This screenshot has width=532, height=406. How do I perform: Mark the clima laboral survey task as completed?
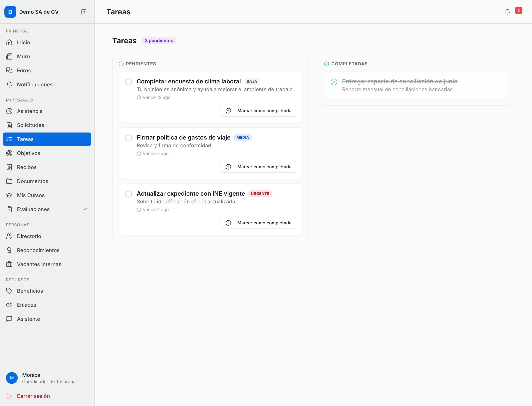(x=258, y=111)
